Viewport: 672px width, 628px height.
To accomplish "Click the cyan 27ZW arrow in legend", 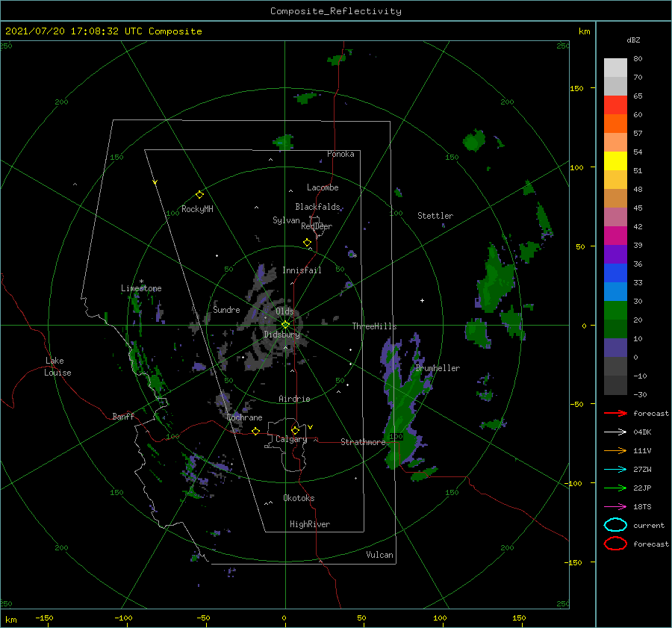I will tap(615, 470).
